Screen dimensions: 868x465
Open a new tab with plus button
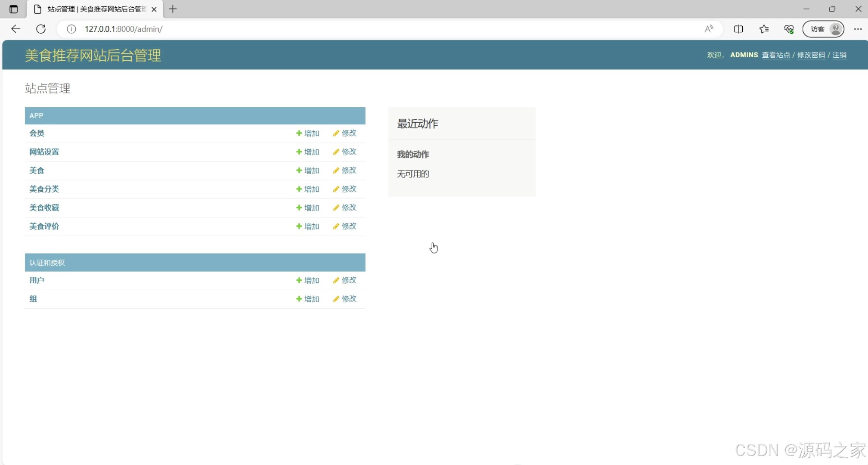pos(173,9)
